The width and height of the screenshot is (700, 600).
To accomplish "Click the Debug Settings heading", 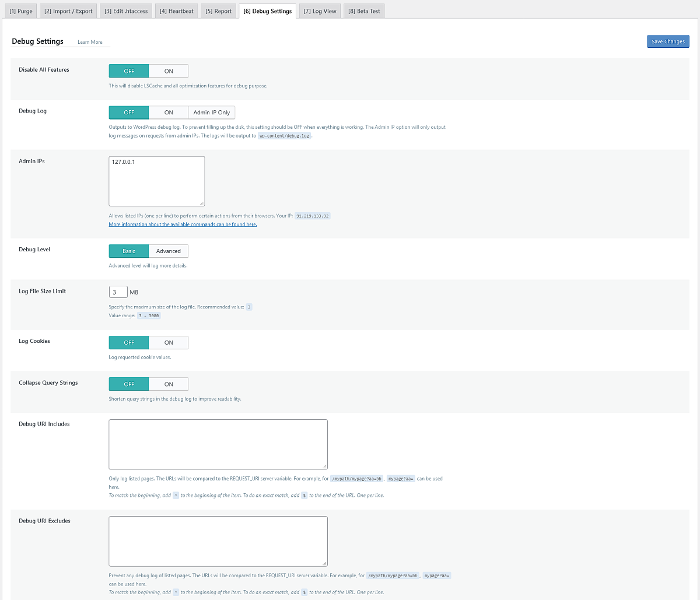I will tap(37, 41).
